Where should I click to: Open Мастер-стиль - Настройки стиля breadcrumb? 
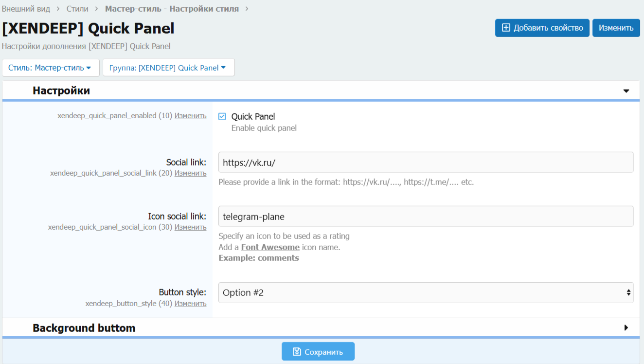click(x=172, y=9)
